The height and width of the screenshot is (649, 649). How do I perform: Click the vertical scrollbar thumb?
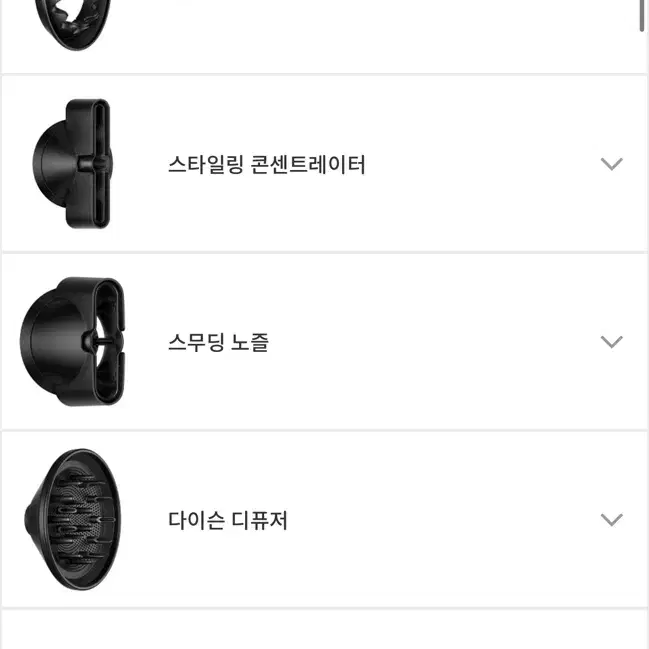tap(643, 15)
